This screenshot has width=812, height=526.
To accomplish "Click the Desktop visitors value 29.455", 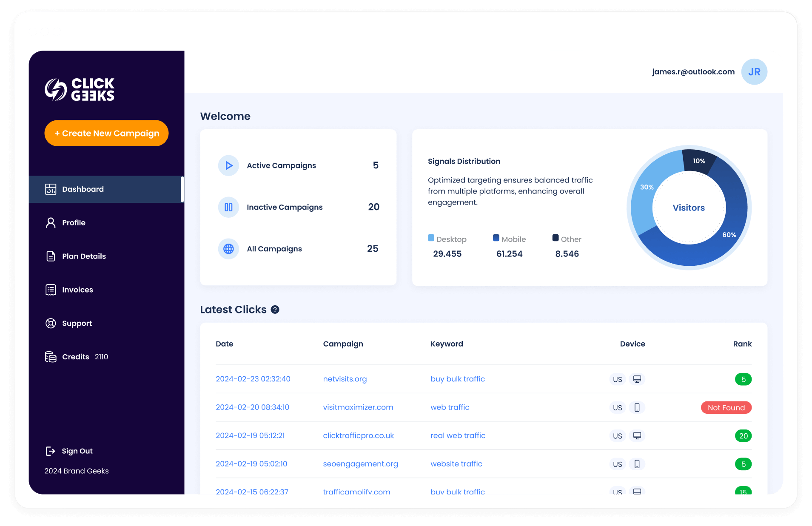I will [447, 254].
